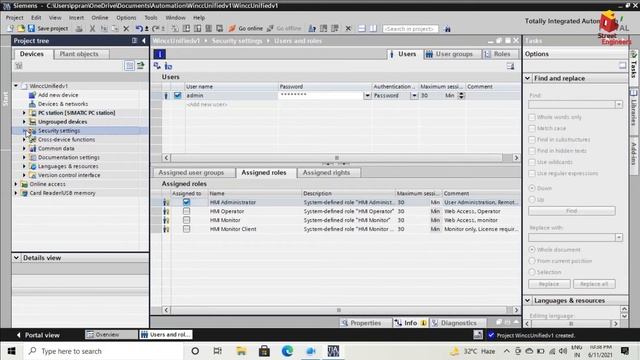The height and width of the screenshot is (360, 640).
Task: Open the Diagnostics tab
Action: [455, 323]
